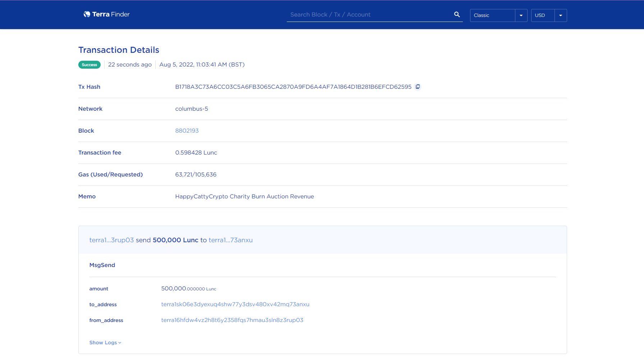Click the amount label
The image size is (644, 363).
pos(98,289)
